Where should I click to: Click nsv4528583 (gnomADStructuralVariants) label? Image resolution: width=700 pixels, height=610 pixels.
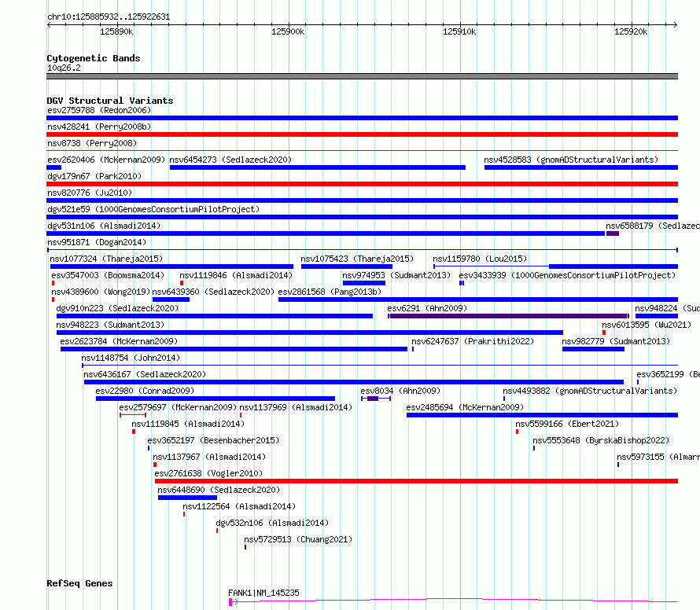click(x=571, y=160)
